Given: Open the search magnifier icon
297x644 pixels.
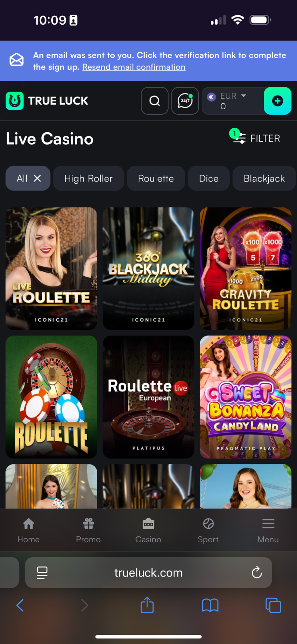Looking at the screenshot, I should (154, 101).
